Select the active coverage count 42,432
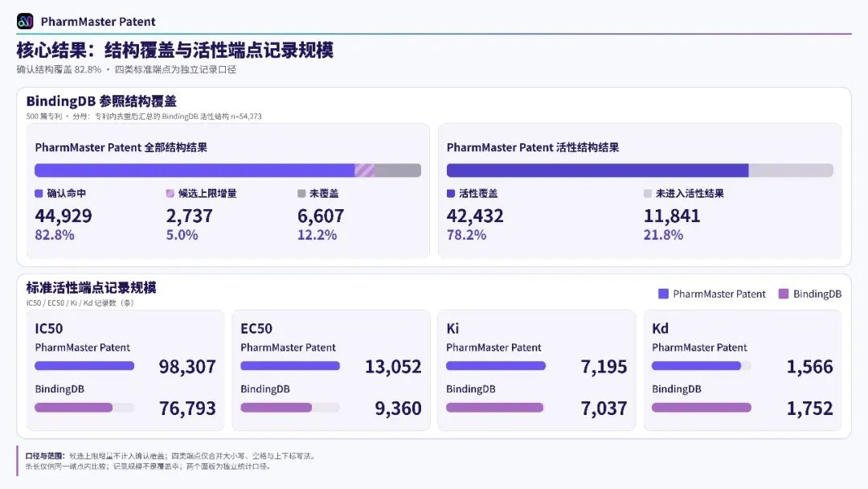Screen dimensions: 868x489 [x=475, y=216]
